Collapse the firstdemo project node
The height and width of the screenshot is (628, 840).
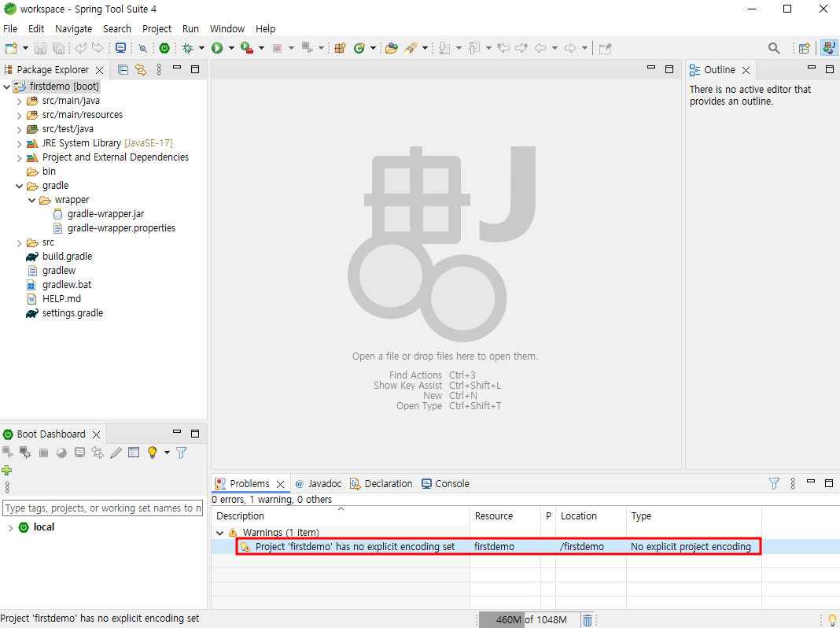(6, 87)
